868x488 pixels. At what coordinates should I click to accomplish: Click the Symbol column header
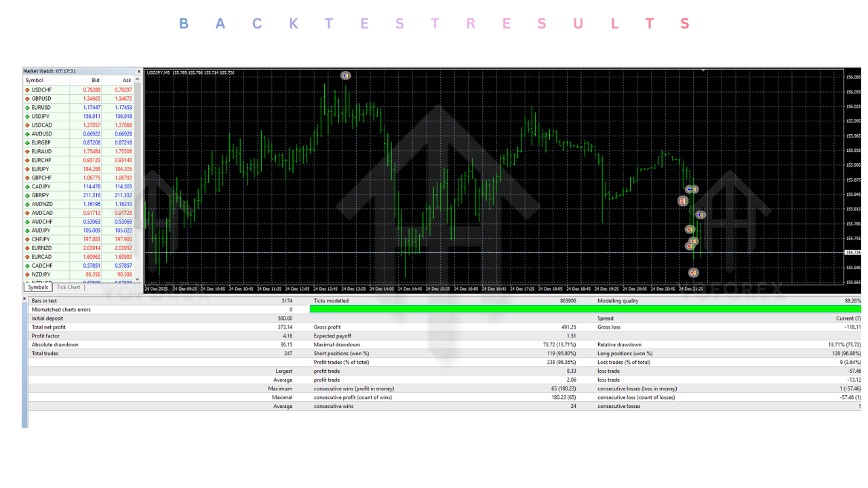pyautogui.click(x=35, y=81)
